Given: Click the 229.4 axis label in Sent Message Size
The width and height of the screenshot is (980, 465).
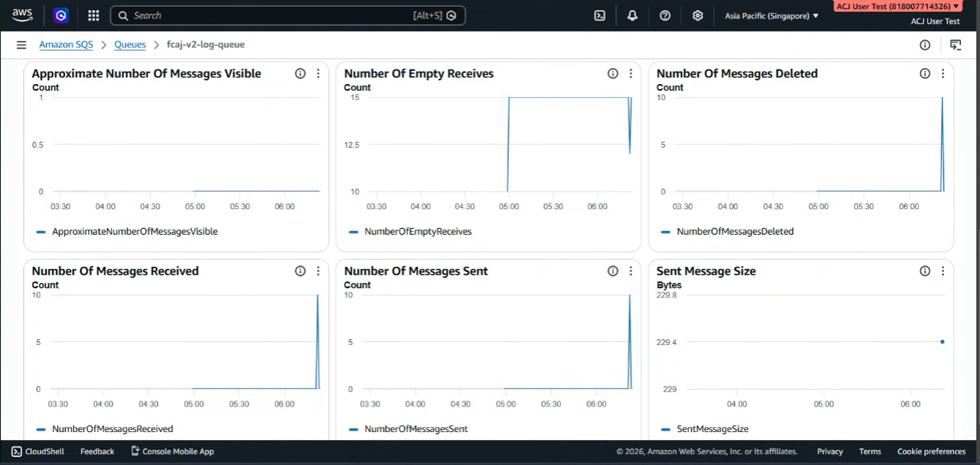Looking at the screenshot, I should (666, 342).
